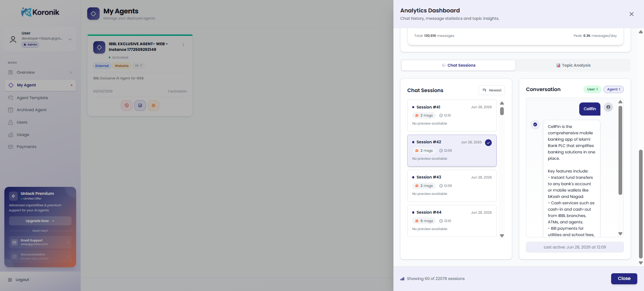The height and width of the screenshot is (291, 644).
Task: Click the user profile avatar icon
Action: [x=13, y=40]
